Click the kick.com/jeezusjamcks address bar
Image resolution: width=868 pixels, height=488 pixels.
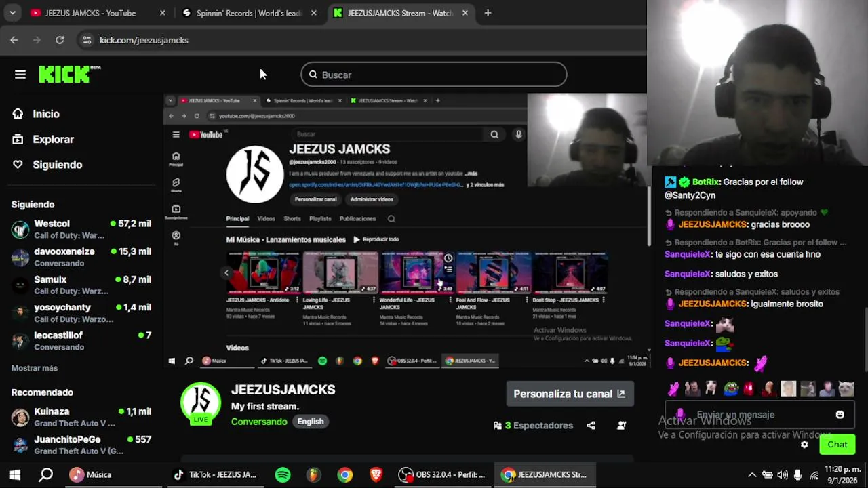coord(144,40)
